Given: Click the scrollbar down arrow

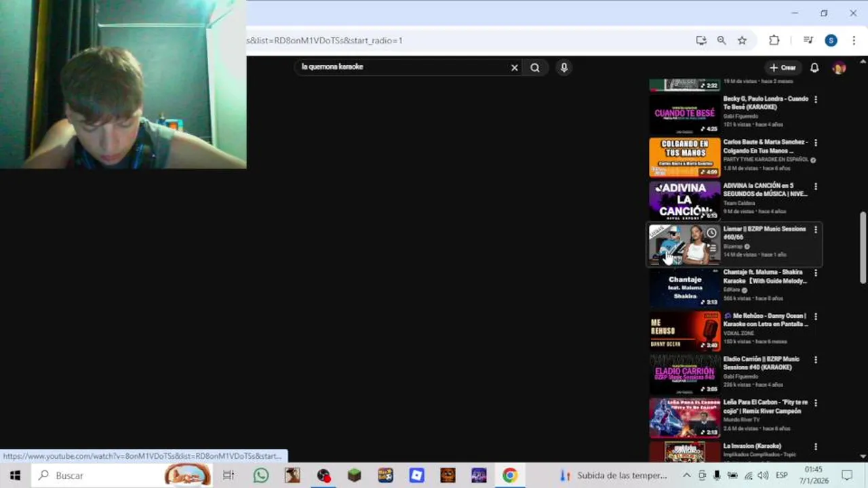Looking at the screenshot, I should point(863,457).
